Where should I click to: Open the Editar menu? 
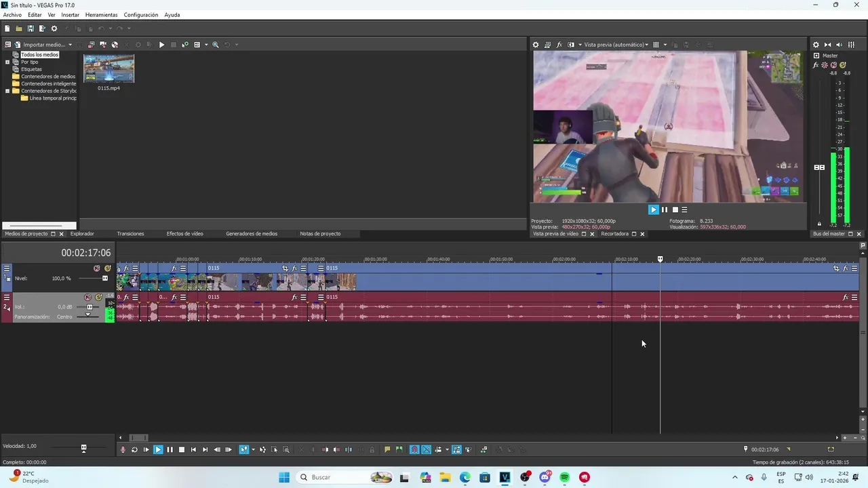[35, 15]
